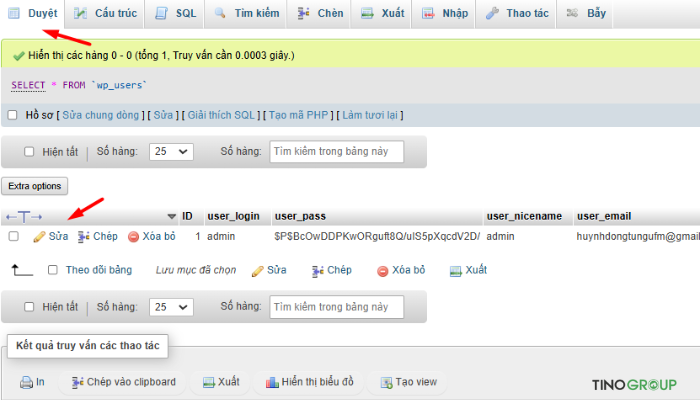This screenshot has width=700, height=400.
Task: Open the upper Số hàng 25 dropdown
Action: 171,152
